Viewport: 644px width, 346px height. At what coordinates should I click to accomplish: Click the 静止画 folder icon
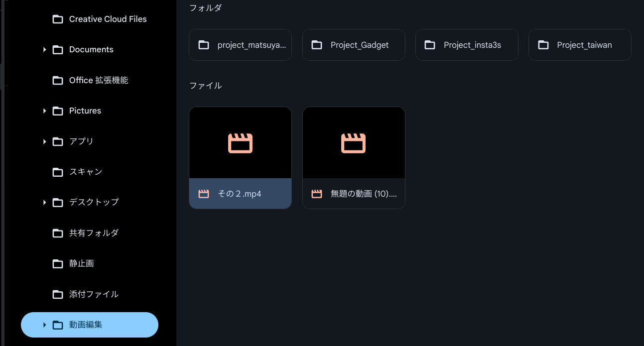point(58,264)
